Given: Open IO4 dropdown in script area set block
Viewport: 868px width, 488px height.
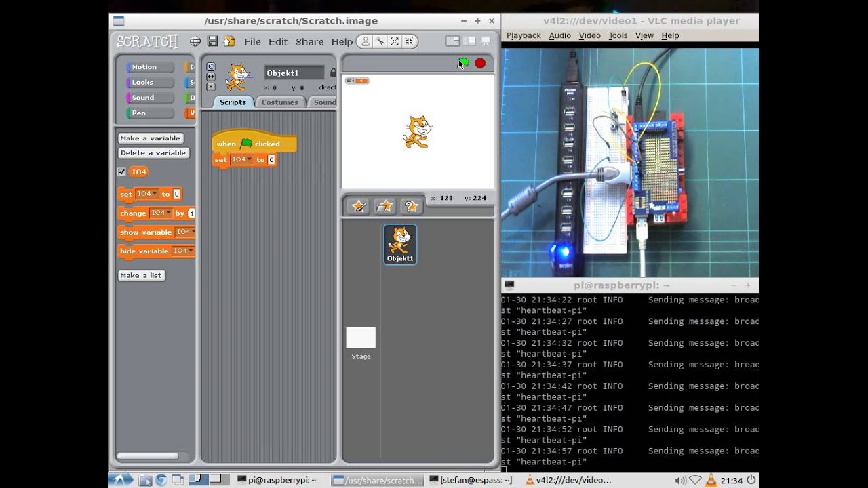Looking at the screenshot, I should (241, 160).
